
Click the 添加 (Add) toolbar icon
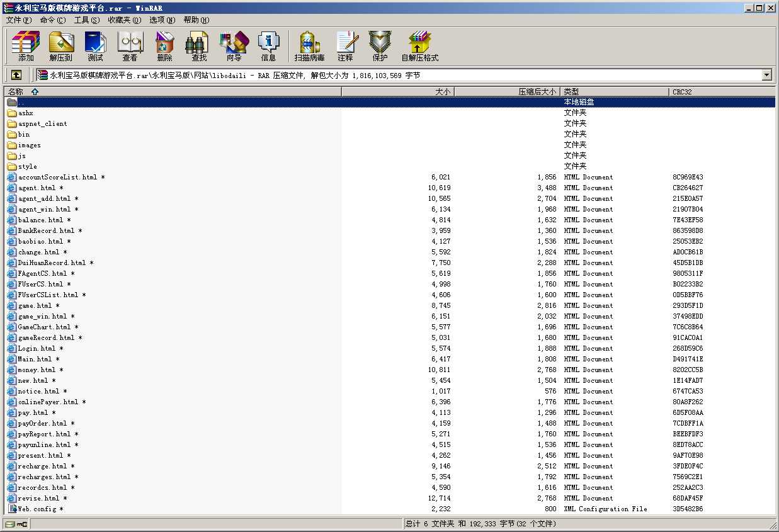point(26,46)
